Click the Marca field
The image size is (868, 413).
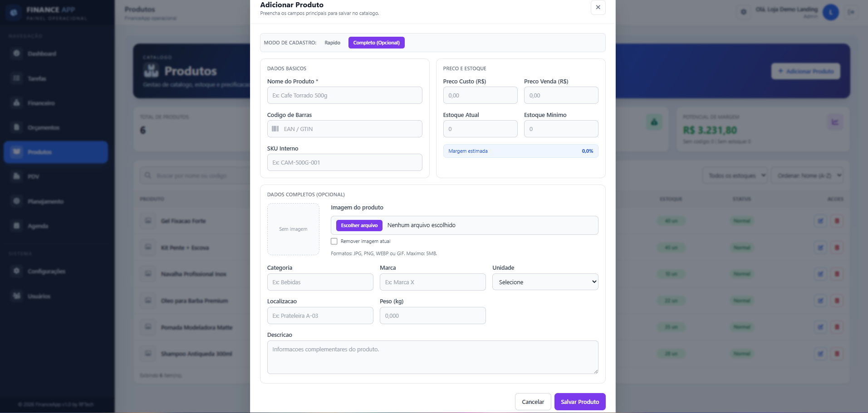[433, 282]
